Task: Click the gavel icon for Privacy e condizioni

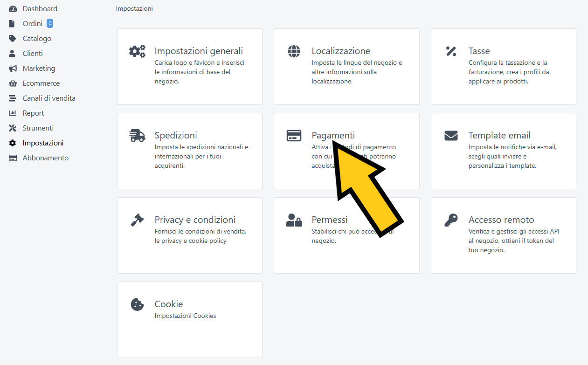Action: click(137, 220)
